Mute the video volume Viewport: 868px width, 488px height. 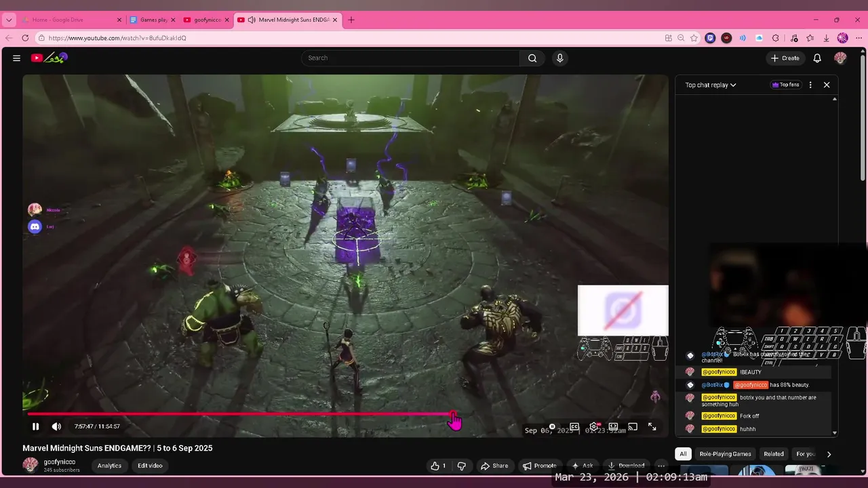pyautogui.click(x=56, y=426)
